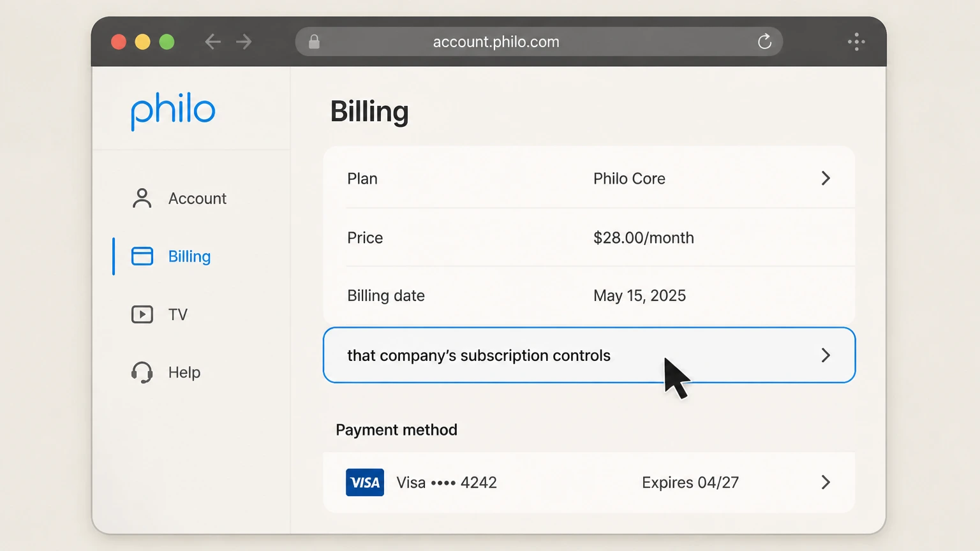Click the Plan label
Image resolution: width=980 pixels, height=551 pixels.
(x=362, y=179)
